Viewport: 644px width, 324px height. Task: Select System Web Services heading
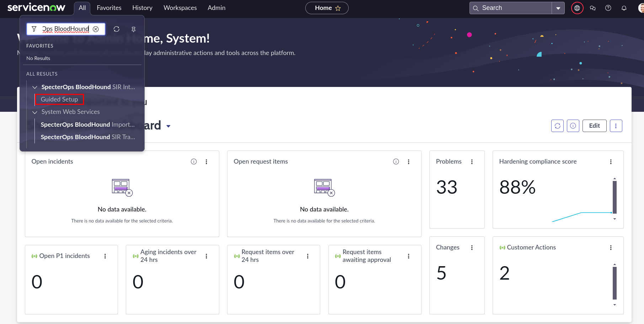70,112
